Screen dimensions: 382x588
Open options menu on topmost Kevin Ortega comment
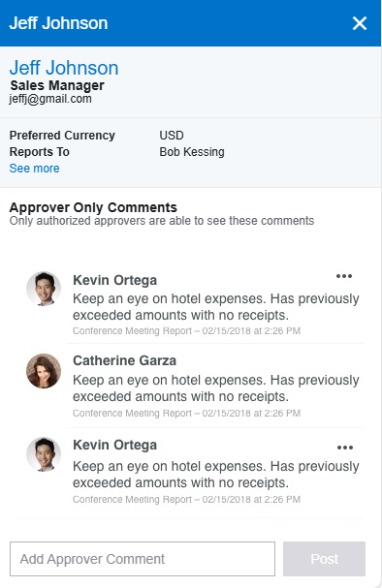tap(344, 276)
